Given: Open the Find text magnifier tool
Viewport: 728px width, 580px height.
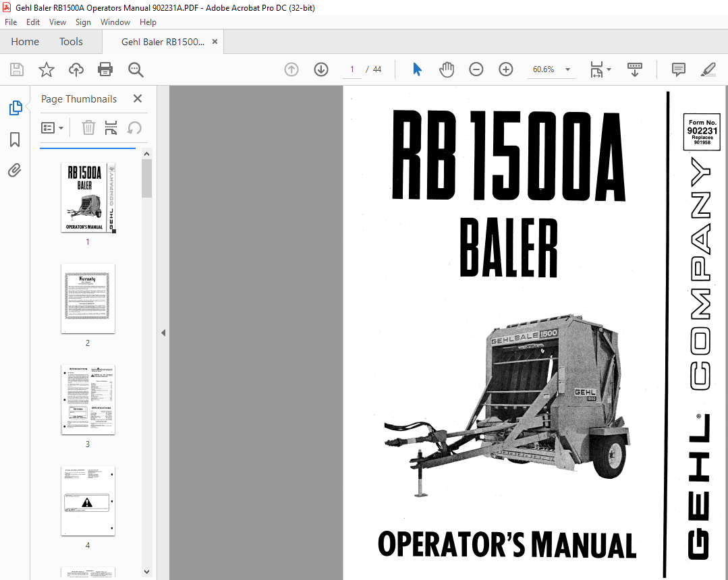Looking at the screenshot, I should [136, 69].
